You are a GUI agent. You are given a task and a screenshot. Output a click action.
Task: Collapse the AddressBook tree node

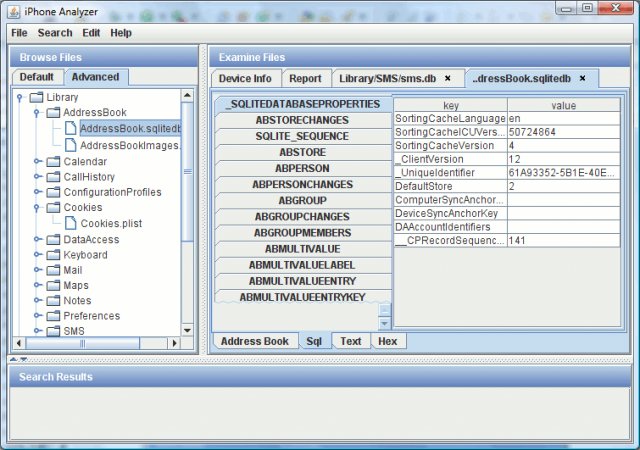(36, 112)
